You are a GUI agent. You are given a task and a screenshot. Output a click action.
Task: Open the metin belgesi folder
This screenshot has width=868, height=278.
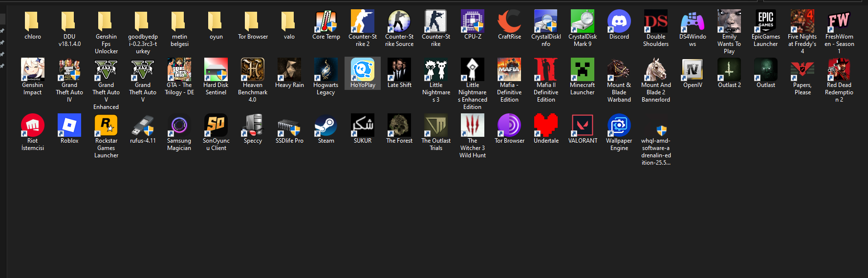(x=179, y=21)
